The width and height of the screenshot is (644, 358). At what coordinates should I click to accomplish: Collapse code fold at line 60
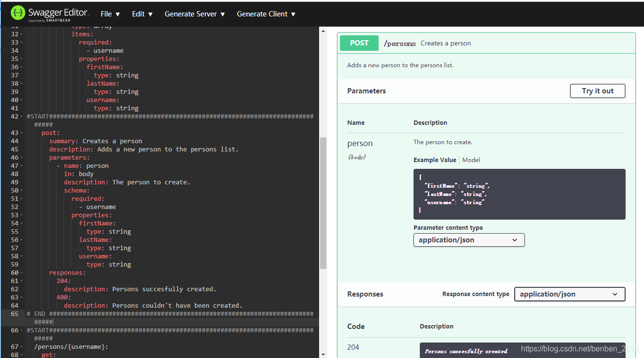coord(22,272)
